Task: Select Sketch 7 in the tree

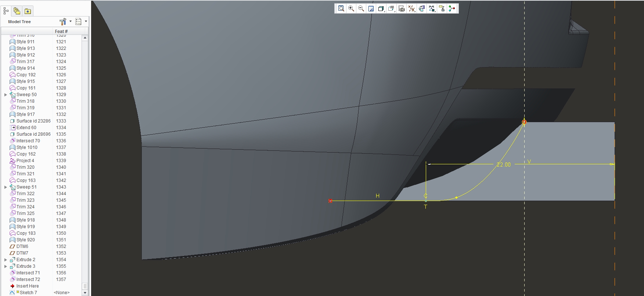Action: (x=28, y=293)
